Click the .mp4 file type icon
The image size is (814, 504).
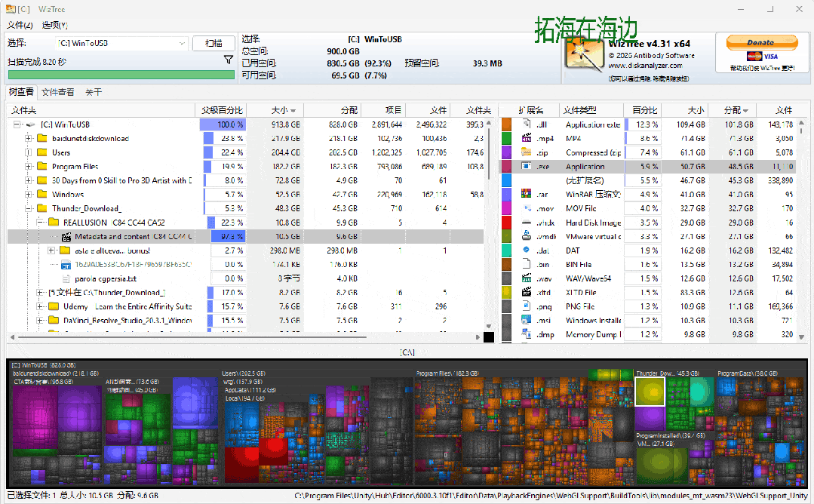pos(527,138)
